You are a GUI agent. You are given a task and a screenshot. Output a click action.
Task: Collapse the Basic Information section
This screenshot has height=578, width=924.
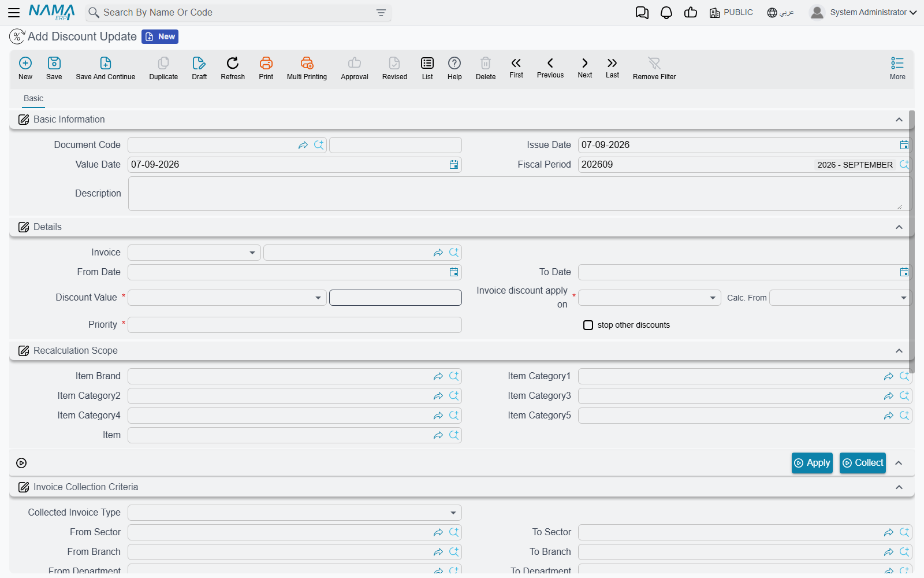click(x=899, y=120)
